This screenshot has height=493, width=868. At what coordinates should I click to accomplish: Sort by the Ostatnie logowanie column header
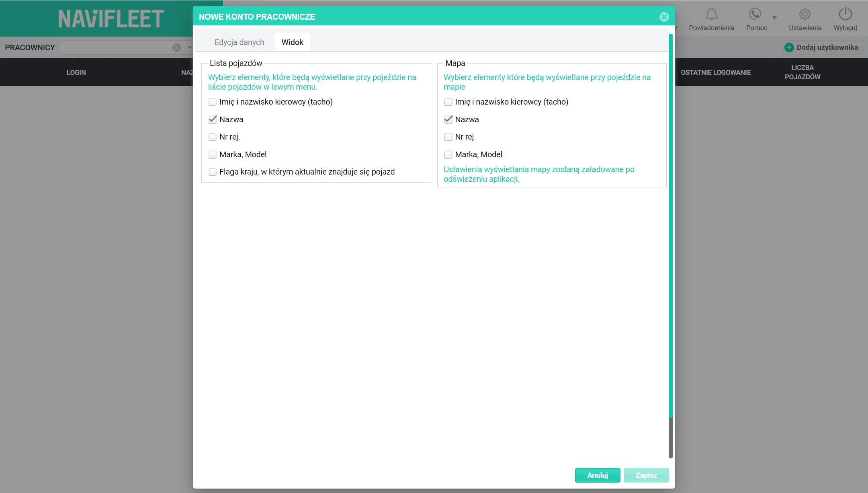716,72
